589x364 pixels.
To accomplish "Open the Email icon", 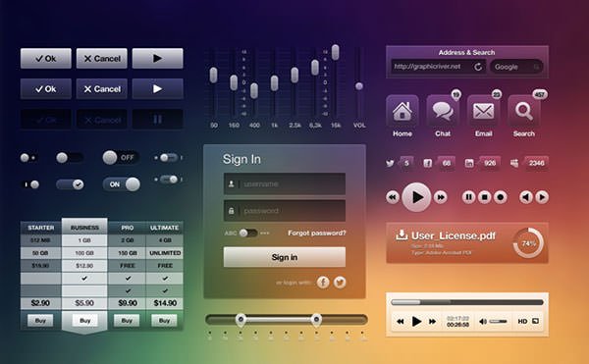I will (483, 112).
